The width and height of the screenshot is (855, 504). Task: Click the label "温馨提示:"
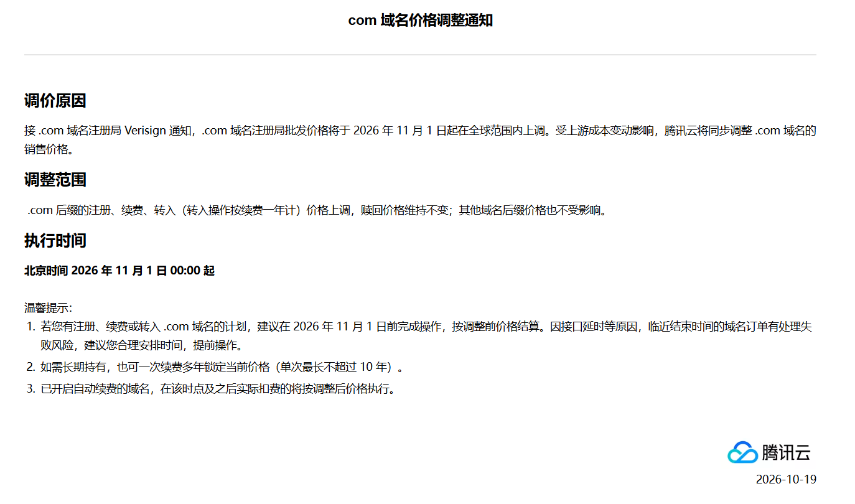(49, 307)
